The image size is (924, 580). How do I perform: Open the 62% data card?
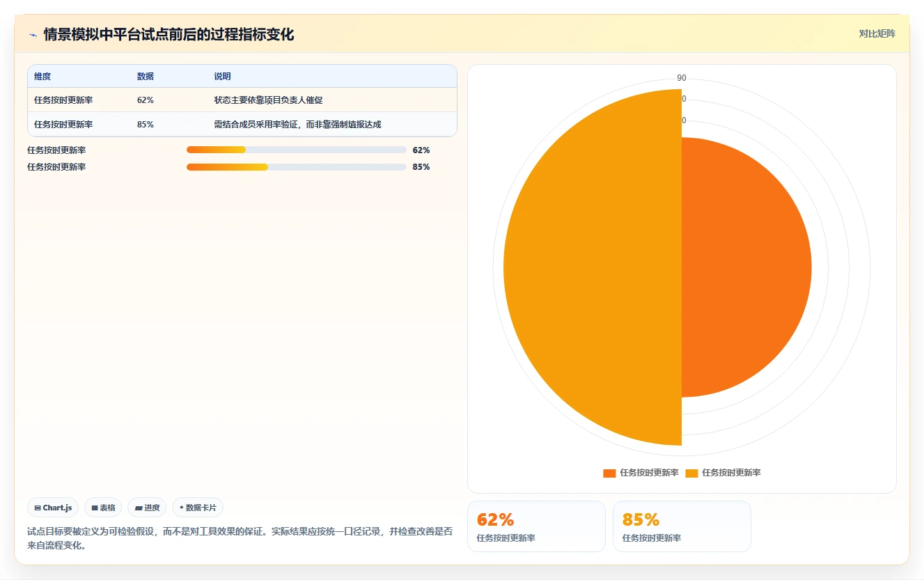(536, 526)
